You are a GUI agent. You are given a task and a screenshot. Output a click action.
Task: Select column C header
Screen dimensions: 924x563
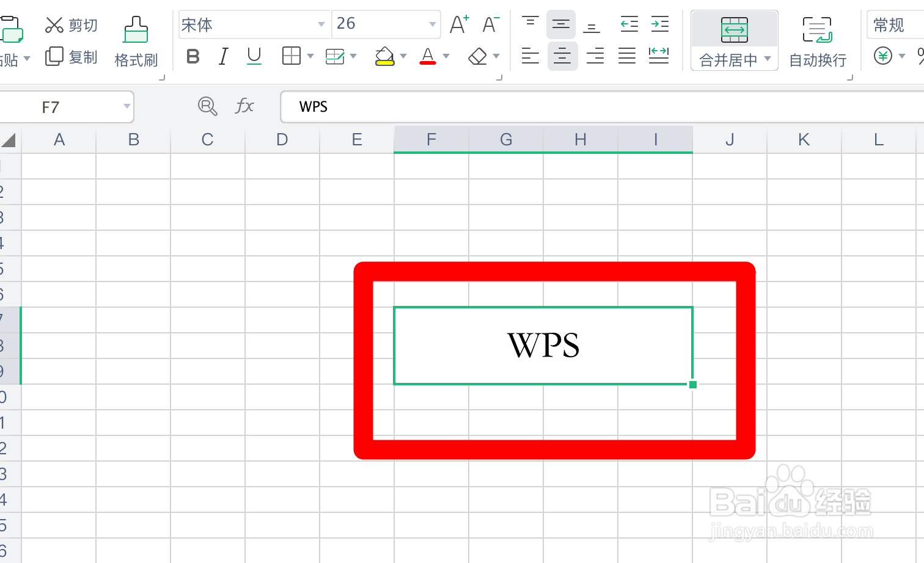click(208, 140)
